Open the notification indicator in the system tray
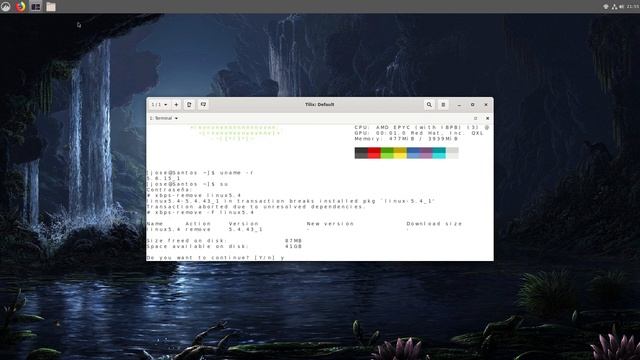Image resolution: width=640 pixels, height=360 pixels. click(606, 7)
